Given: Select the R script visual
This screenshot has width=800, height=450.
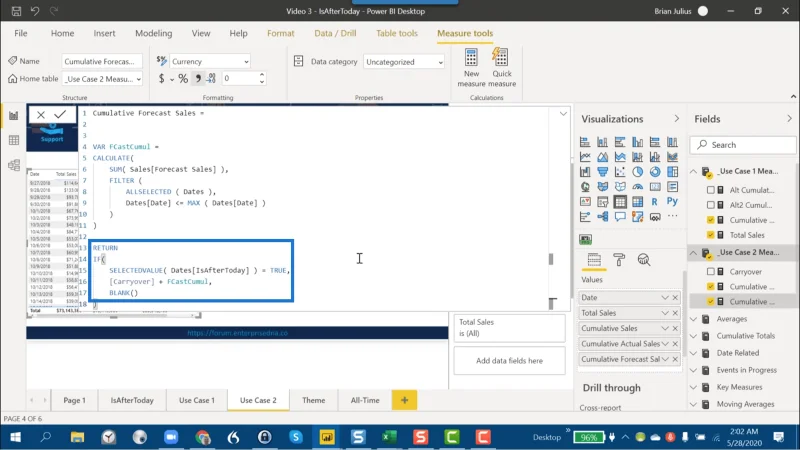Looking at the screenshot, I should click(x=655, y=202).
